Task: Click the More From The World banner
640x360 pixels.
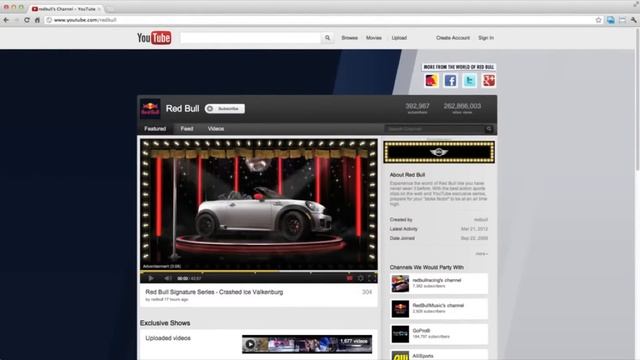Action: pyautogui.click(x=459, y=67)
